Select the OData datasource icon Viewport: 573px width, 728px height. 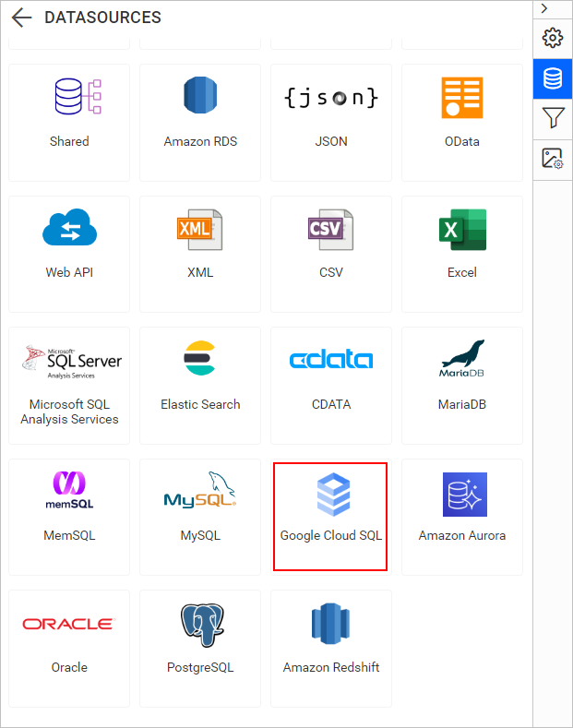(x=462, y=98)
